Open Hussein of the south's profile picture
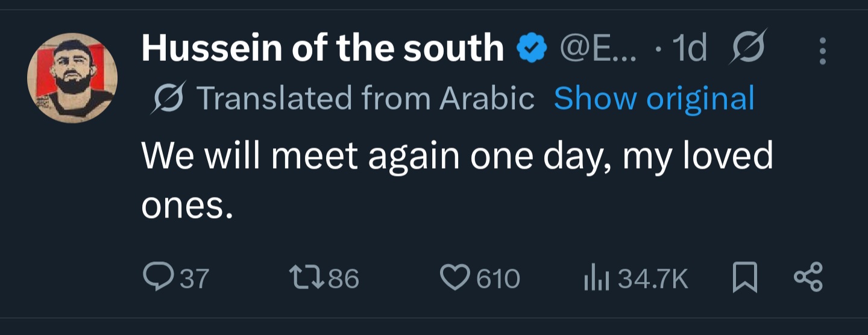The image size is (868, 335). [x=72, y=78]
